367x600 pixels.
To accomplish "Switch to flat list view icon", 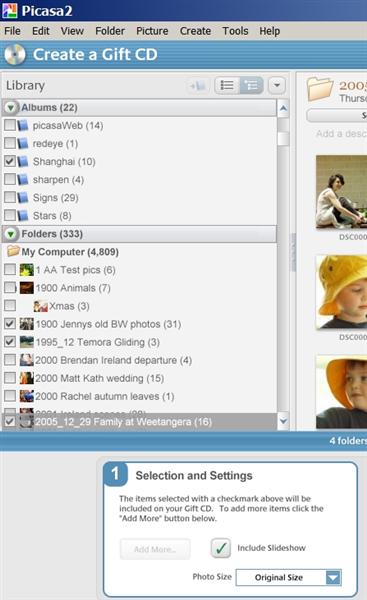I will point(227,85).
